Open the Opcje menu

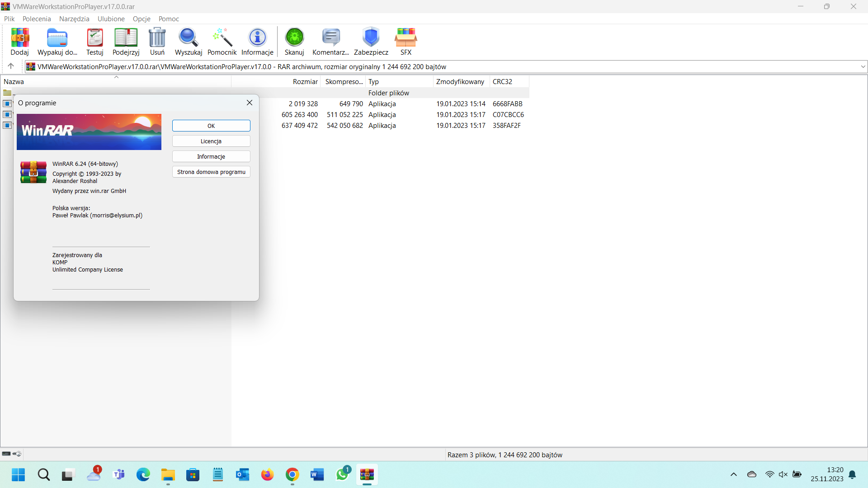[142, 19]
